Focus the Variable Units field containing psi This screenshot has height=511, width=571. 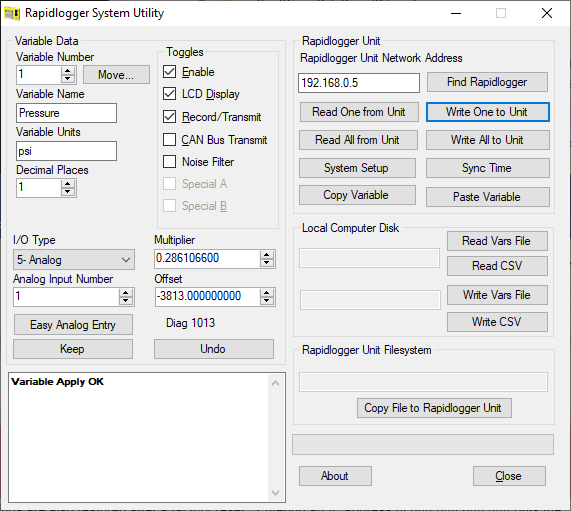pyautogui.click(x=66, y=151)
